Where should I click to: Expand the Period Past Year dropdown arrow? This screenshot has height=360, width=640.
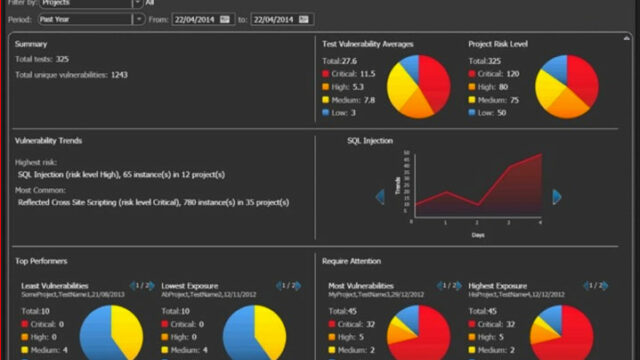point(139,19)
